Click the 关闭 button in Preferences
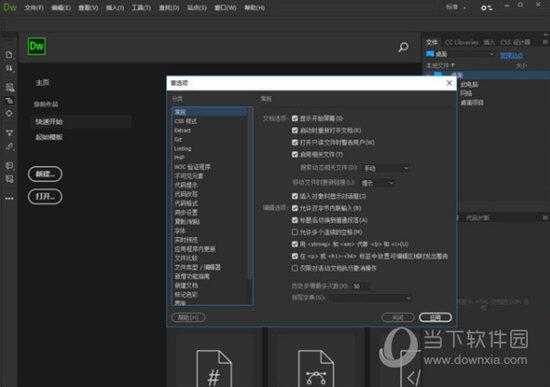The image size is (550, 387). pos(398,318)
